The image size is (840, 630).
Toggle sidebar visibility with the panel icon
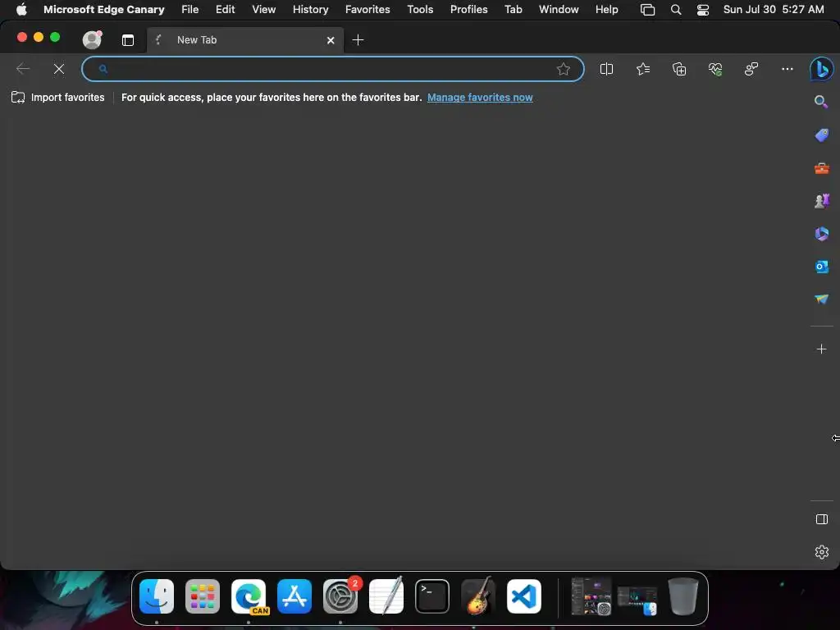821,519
